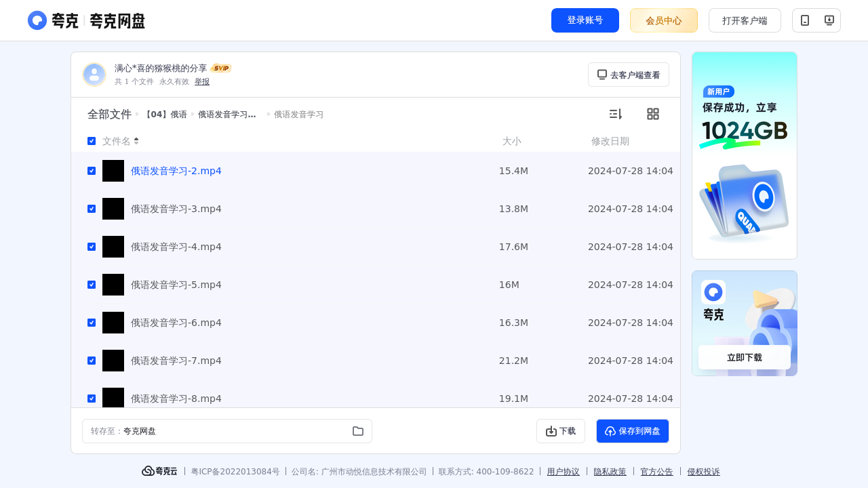This screenshot has width=868, height=488.
Task: Click thumbnail of 俄语发音学习-2.mp4
Action: click(113, 171)
